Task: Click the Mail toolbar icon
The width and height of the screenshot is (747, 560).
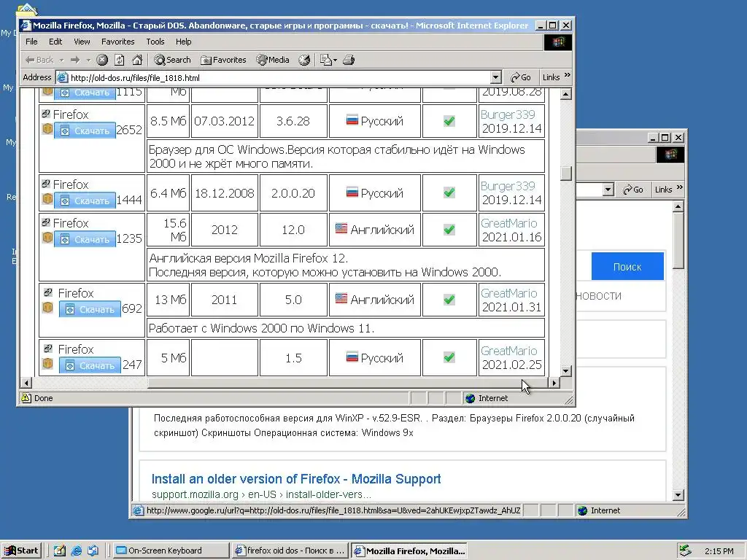Action: click(326, 60)
